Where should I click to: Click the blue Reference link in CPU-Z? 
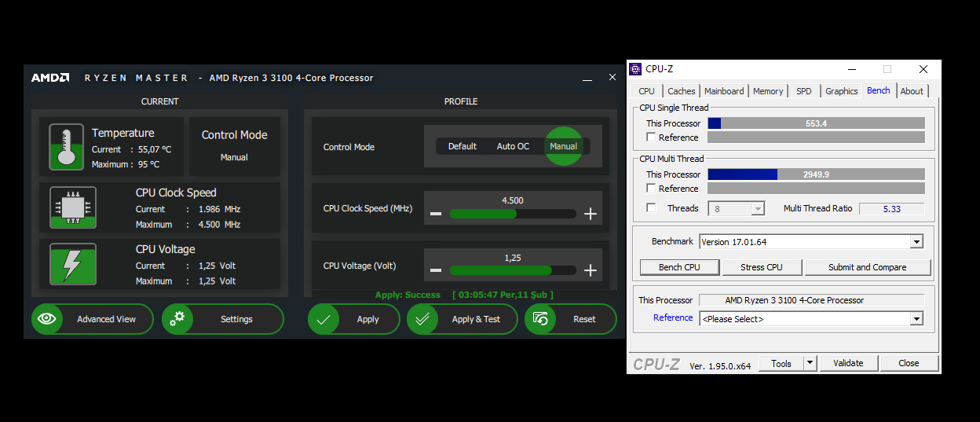point(673,317)
